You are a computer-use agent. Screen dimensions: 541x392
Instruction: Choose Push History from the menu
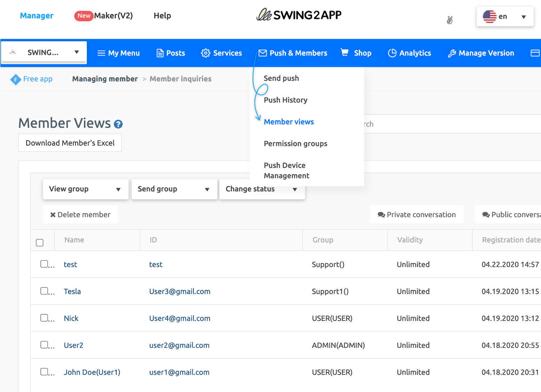click(285, 100)
